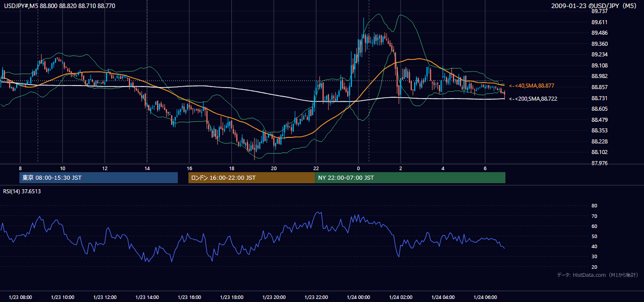Viewport: 644px width, 302px height.
Task: Click the 1/24 04:00 time axis label
Action: click(443, 297)
